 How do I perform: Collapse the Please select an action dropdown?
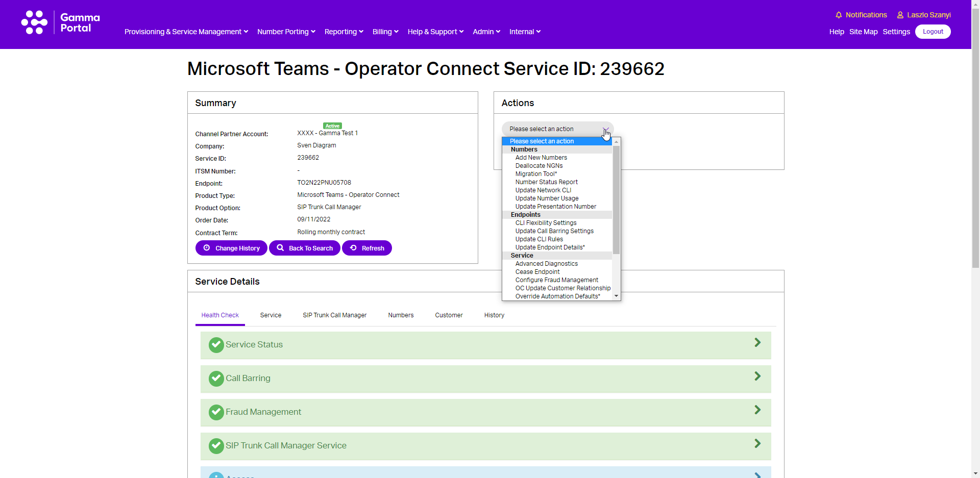(x=557, y=129)
